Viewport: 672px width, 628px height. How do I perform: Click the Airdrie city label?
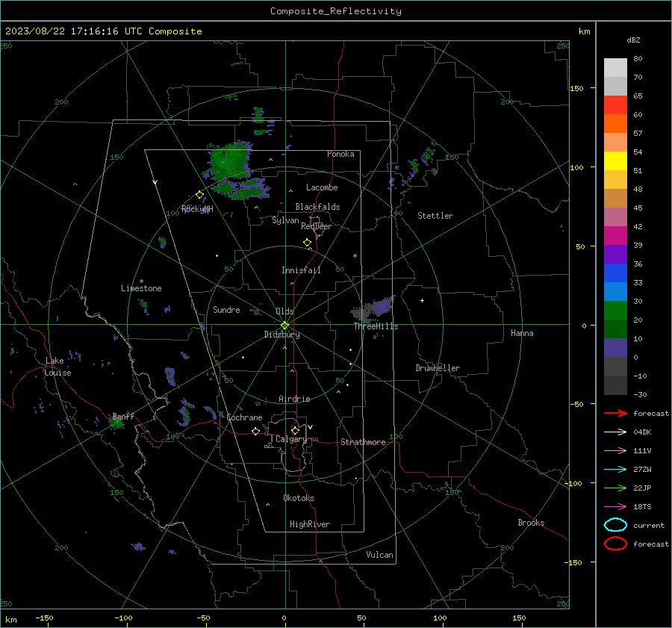[x=294, y=399]
